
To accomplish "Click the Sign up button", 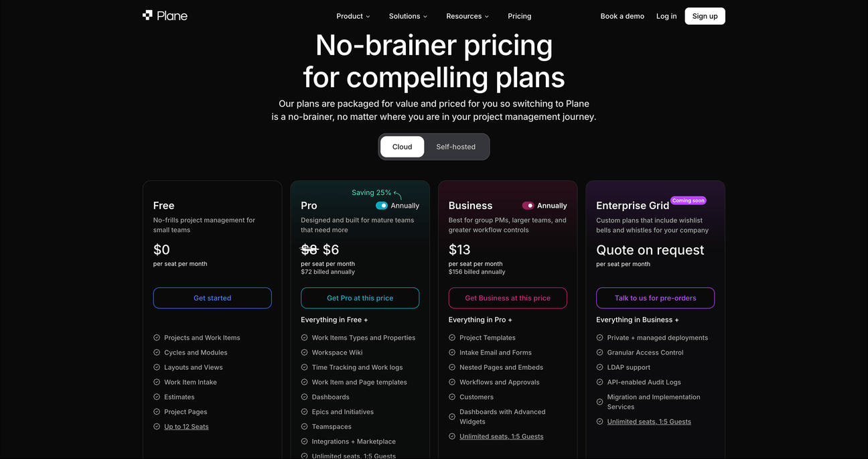I will tap(705, 16).
